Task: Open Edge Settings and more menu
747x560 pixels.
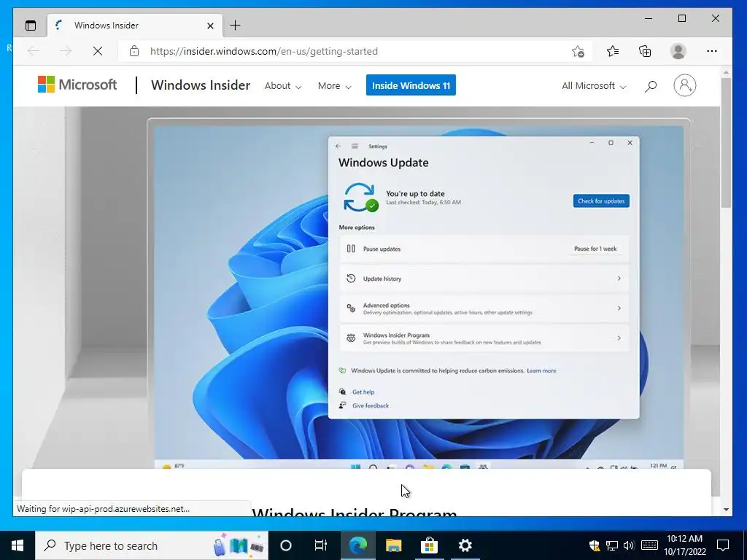Action: point(712,51)
